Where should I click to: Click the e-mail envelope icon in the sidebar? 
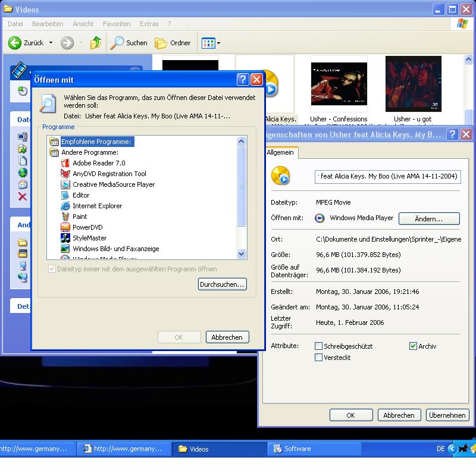coord(23,184)
